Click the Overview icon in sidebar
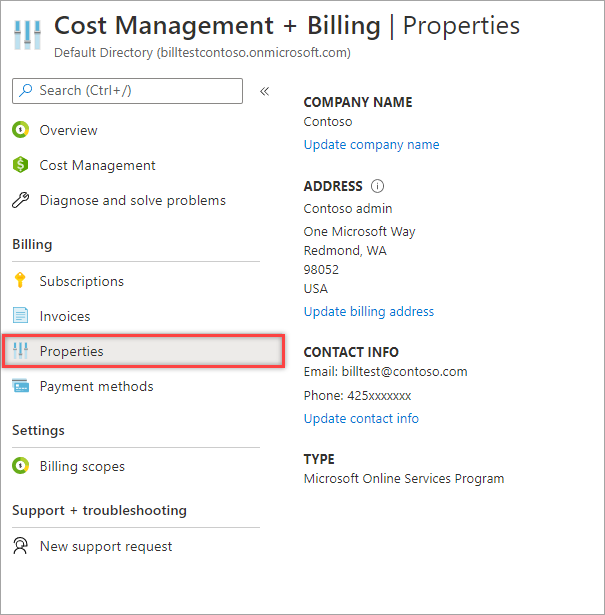Viewport: 605px width, 615px height. (20, 130)
